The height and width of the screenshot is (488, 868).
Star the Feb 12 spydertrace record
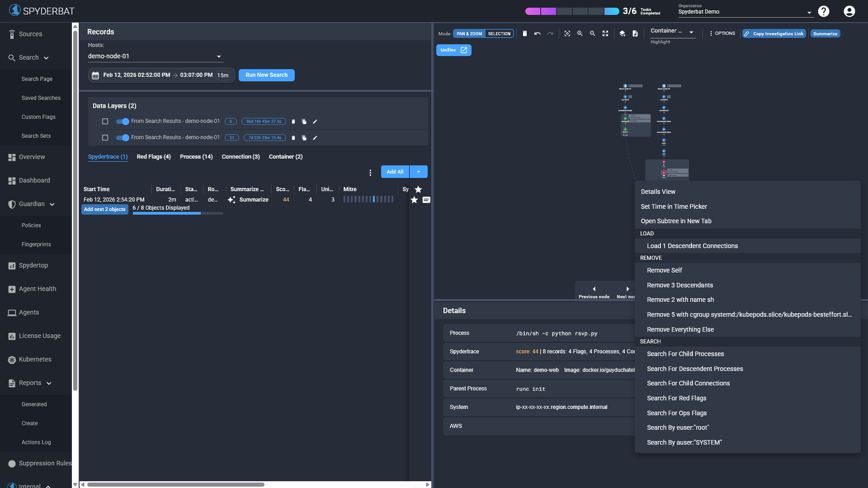tap(414, 200)
